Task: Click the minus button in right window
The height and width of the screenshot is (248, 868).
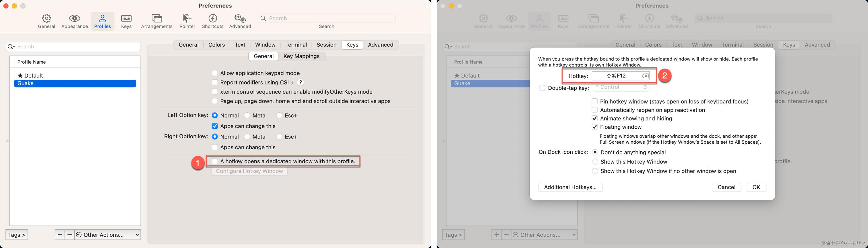Action: (506, 235)
